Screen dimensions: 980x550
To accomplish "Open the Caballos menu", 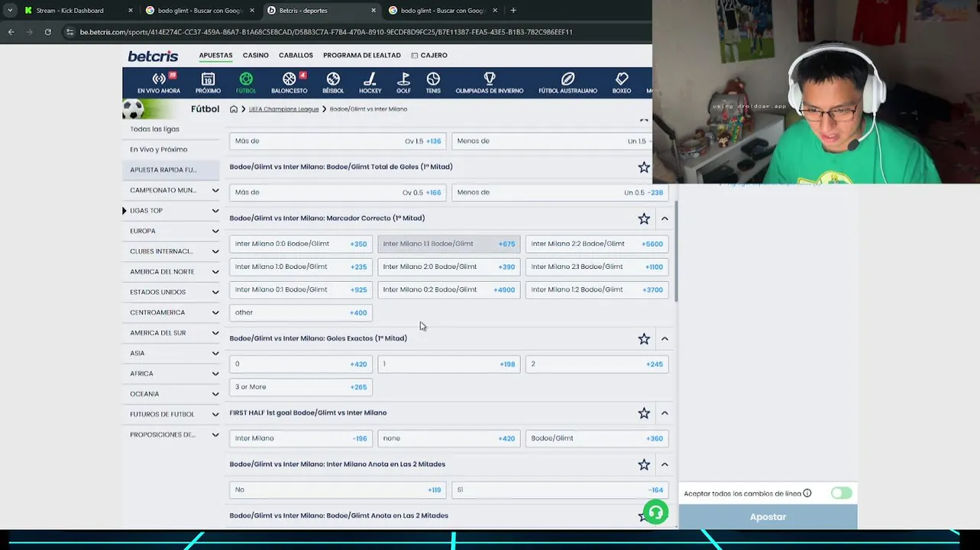I will pos(296,55).
